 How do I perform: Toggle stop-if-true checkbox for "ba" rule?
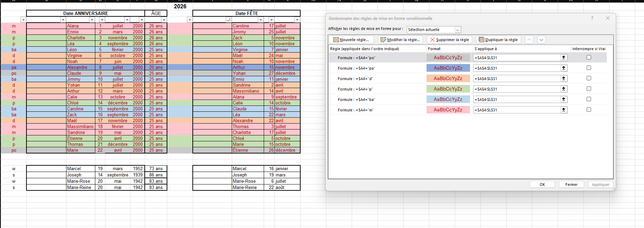[x=589, y=99]
